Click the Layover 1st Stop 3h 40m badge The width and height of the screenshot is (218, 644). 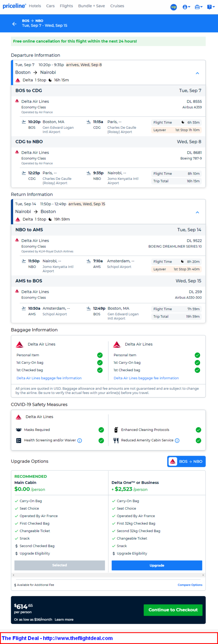coord(176,269)
